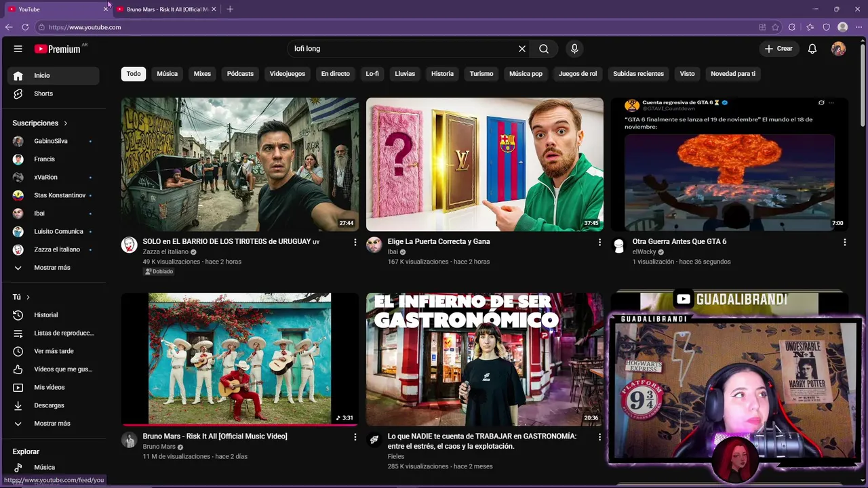868x488 pixels.
Task: Reload page with browser refresh button
Action: click(25, 27)
